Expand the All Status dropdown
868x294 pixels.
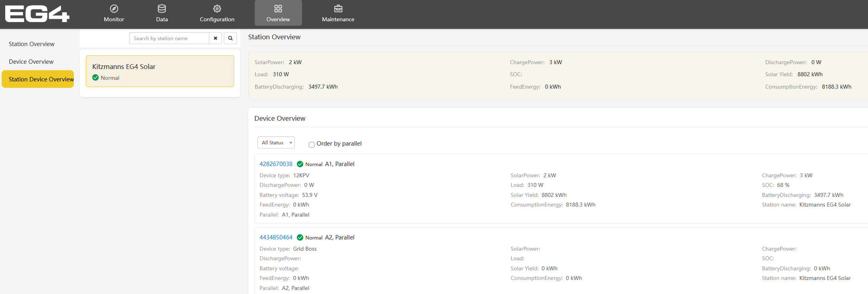pos(276,142)
